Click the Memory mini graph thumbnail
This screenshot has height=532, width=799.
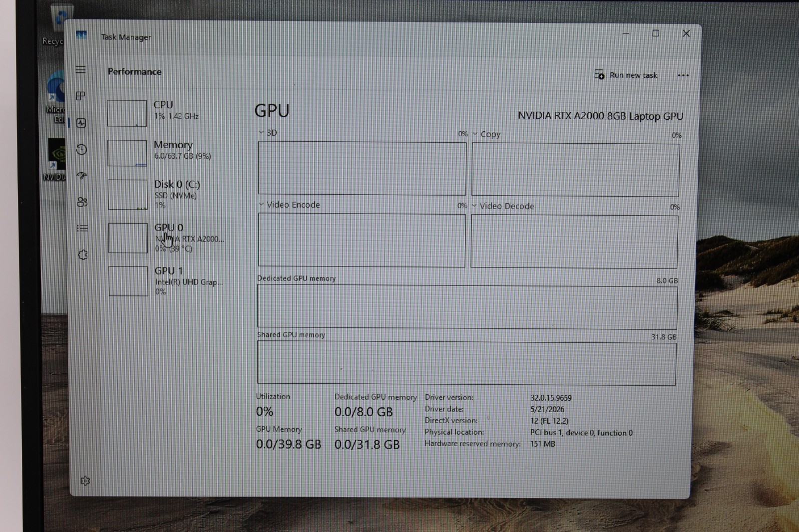tap(127, 153)
